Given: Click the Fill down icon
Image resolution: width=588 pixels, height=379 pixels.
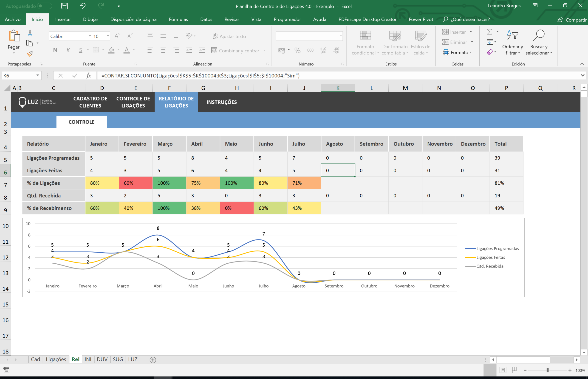Looking at the screenshot, I should 490,42.
